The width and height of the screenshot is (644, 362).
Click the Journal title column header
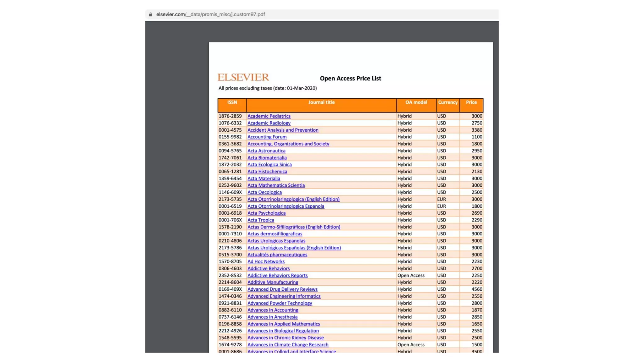coord(321,102)
